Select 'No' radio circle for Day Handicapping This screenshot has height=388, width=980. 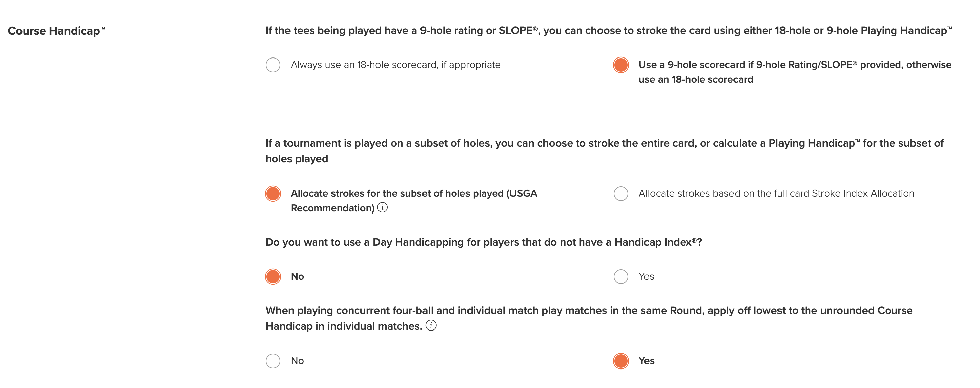(273, 276)
